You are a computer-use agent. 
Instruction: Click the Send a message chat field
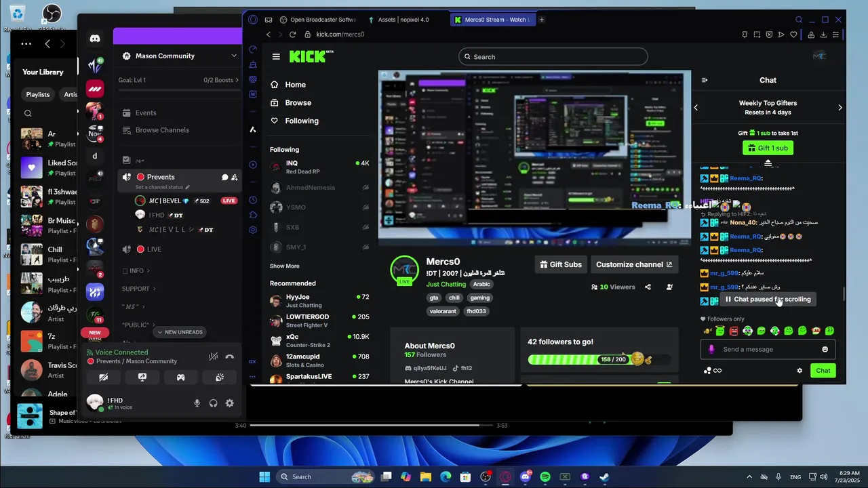[768, 349]
